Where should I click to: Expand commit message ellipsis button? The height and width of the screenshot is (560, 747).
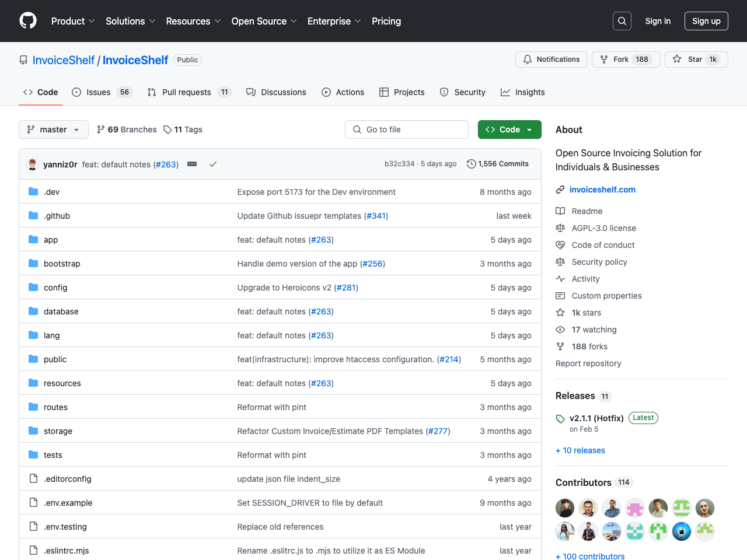[192, 164]
